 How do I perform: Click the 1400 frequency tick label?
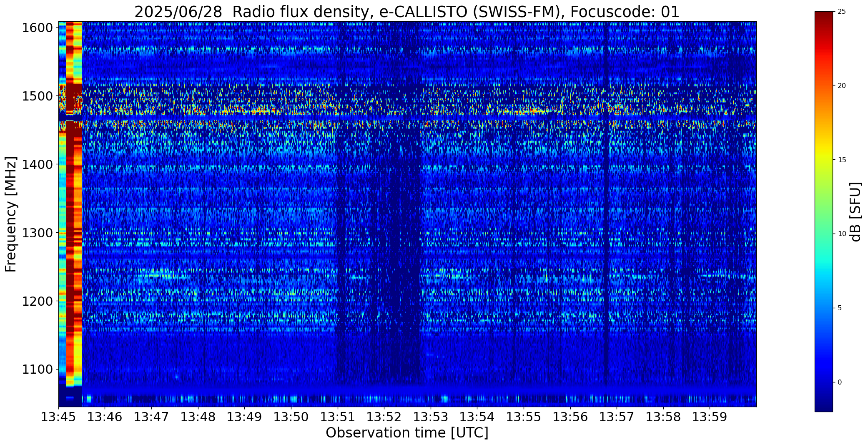tap(38, 165)
